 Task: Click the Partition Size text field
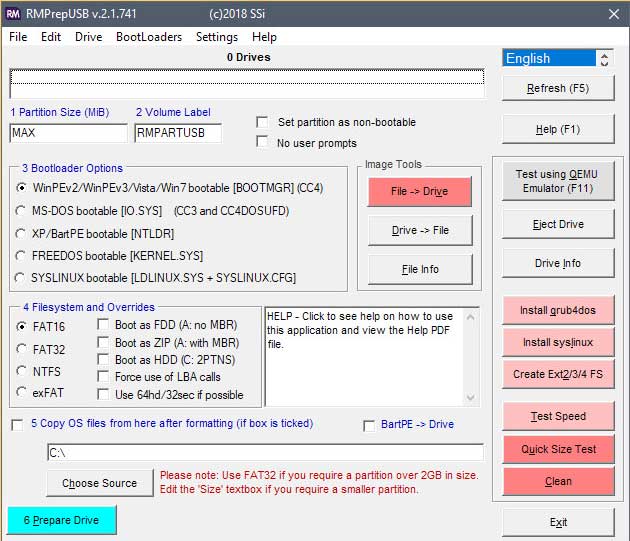click(68, 133)
